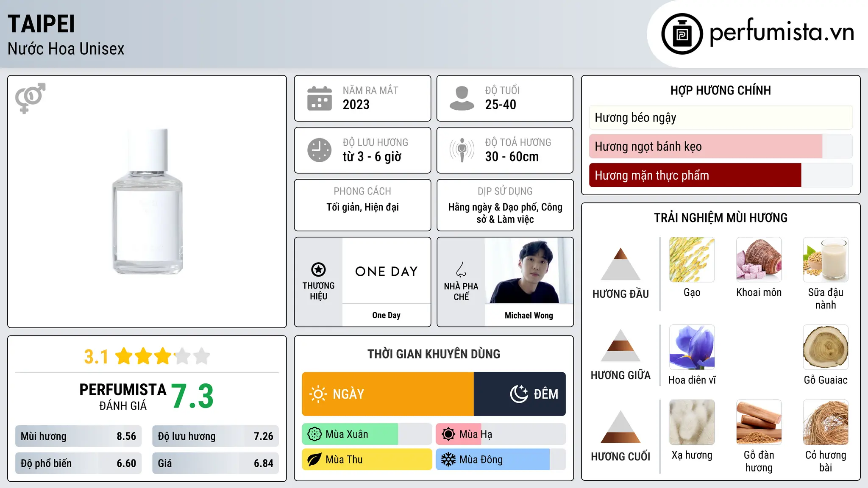Click the orange Ngày daytime segment

coord(388,394)
